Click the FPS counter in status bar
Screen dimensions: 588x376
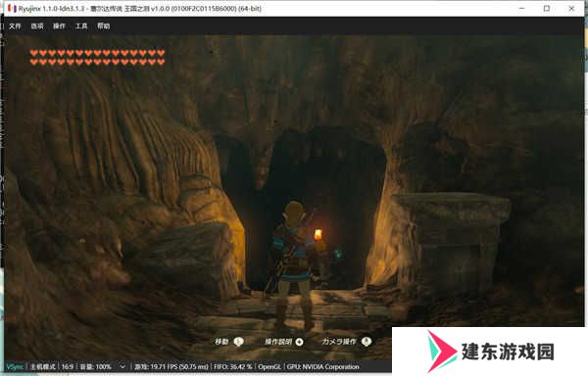tap(171, 366)
